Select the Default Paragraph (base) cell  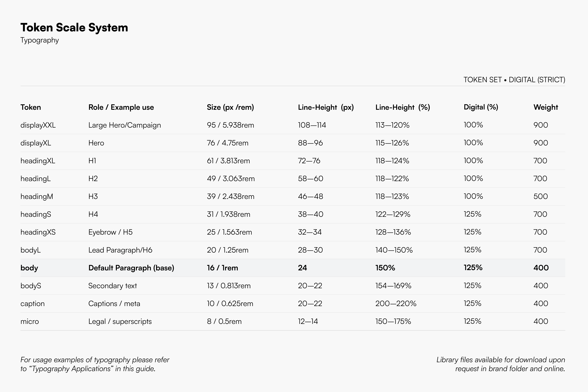[131, 268]
